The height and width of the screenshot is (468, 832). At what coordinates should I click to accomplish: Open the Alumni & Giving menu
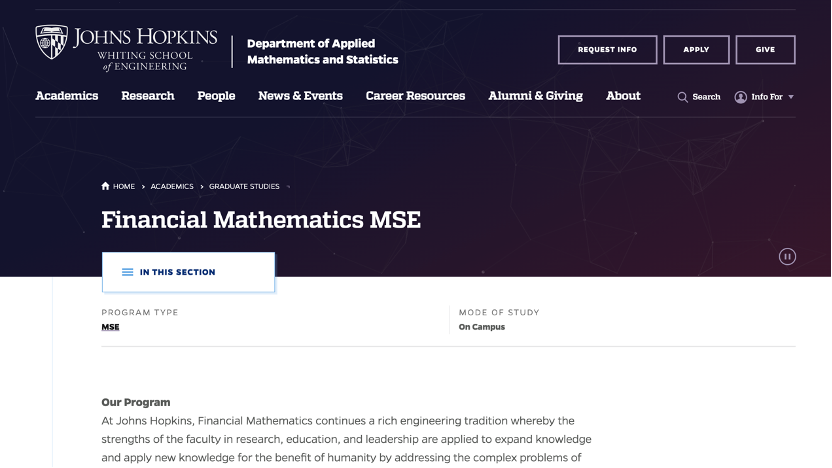pyautogui.click(x=535, y=96)
